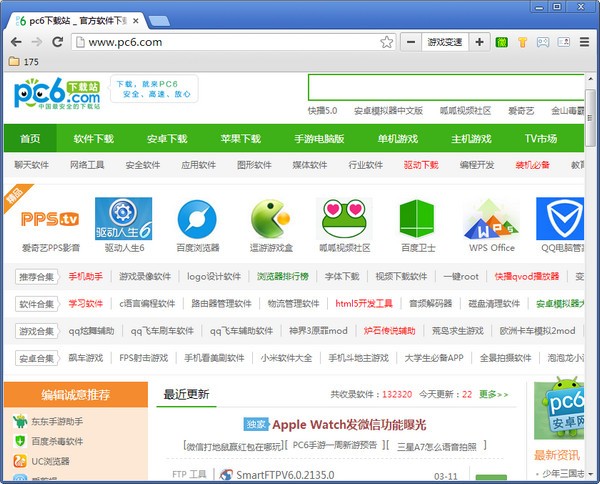The width and height of the screenshot is (600, 484).
Task: Go back with the browser back arrow
Action: [16, 42]
